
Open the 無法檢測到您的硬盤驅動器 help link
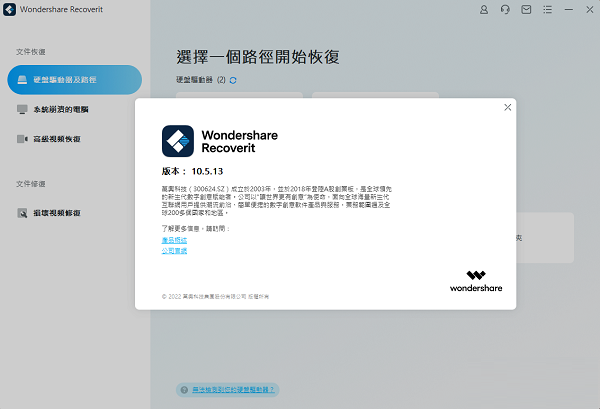coord(233,390)
